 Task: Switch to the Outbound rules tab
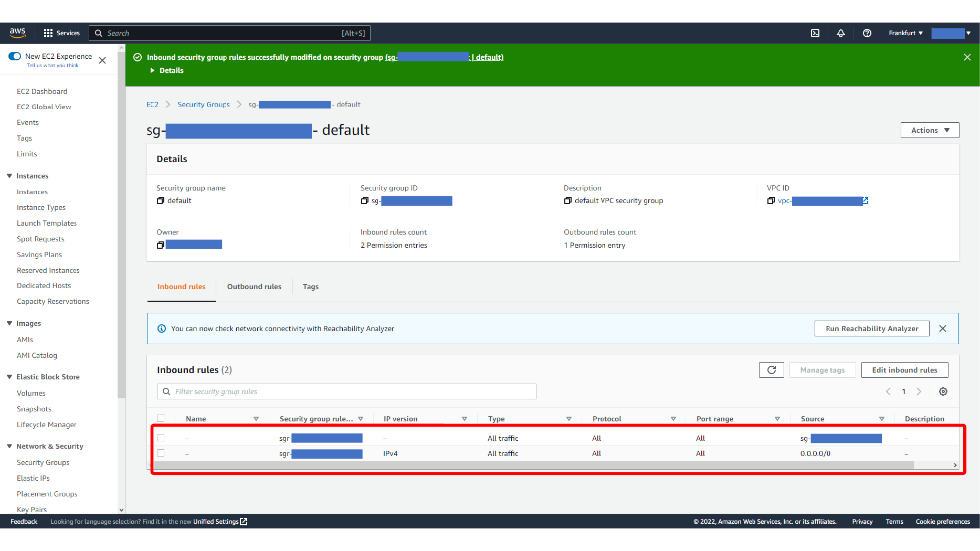click(x=254, y=287)
